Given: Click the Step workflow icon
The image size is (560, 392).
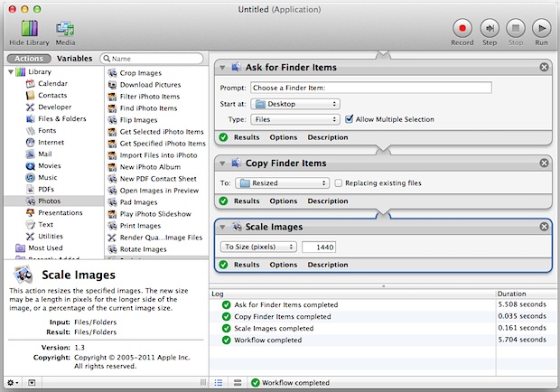Looking at the screenshot, I should [x=490, y=28].
